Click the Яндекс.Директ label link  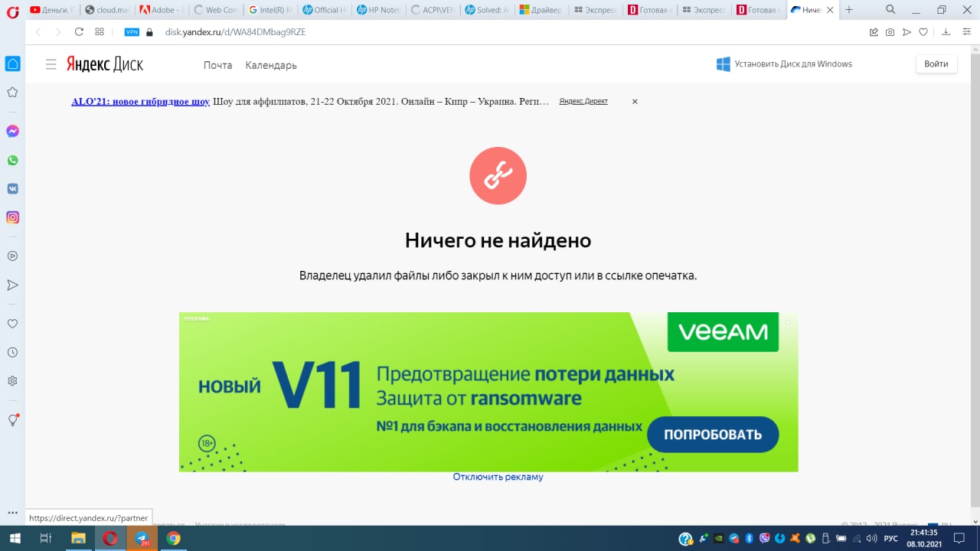click(583, 101)
